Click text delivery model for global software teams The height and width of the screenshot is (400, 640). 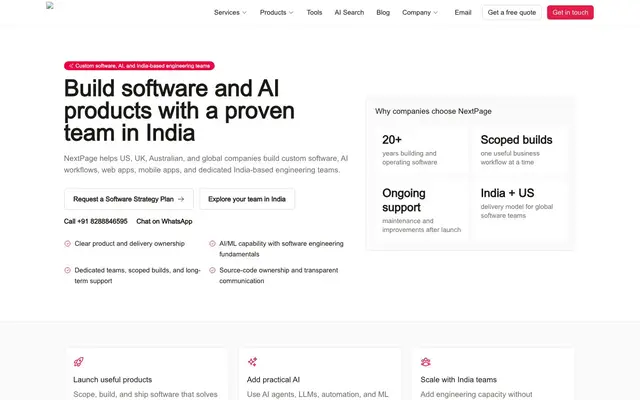click(516, 211)
